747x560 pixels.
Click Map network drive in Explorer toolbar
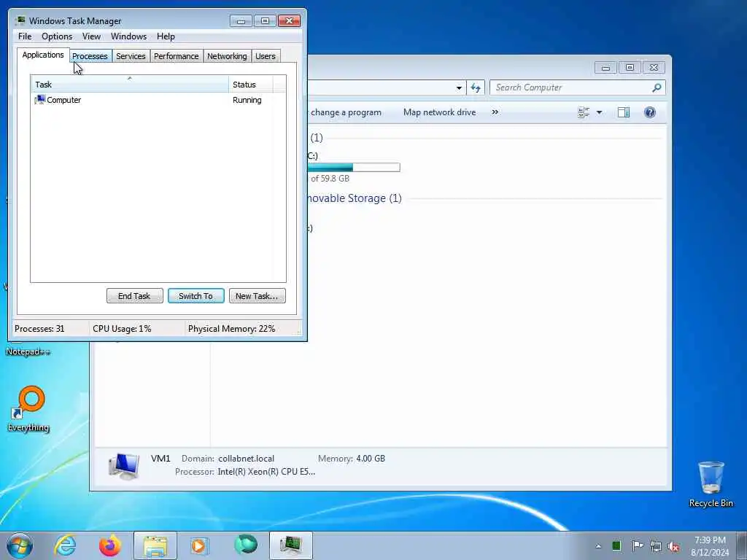[439, 112]
